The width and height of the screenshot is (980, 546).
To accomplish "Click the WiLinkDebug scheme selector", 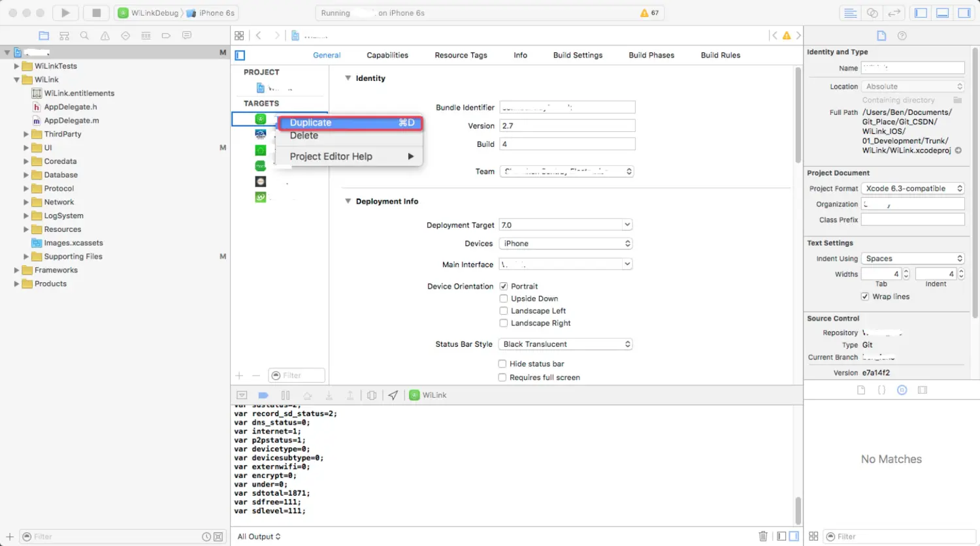I will (x=149, y=13).
